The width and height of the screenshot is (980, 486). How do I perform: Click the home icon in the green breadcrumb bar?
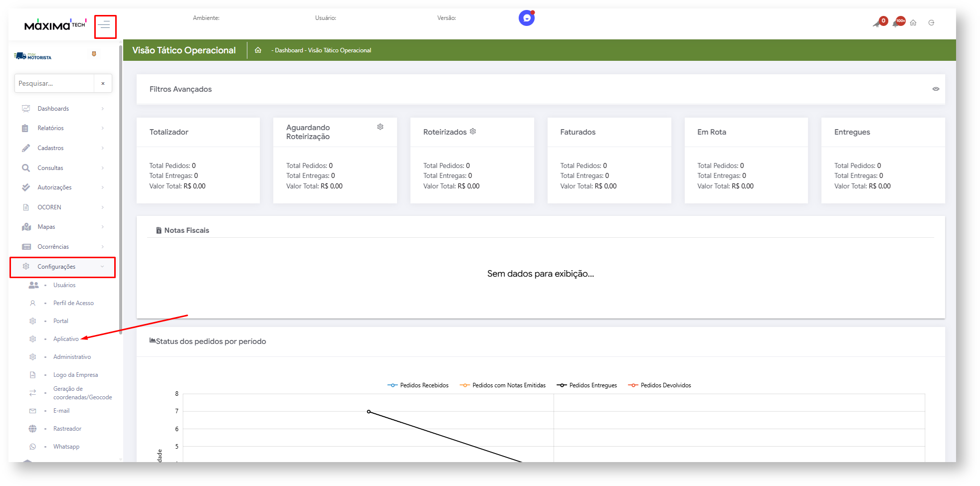[x=258, y=50]
